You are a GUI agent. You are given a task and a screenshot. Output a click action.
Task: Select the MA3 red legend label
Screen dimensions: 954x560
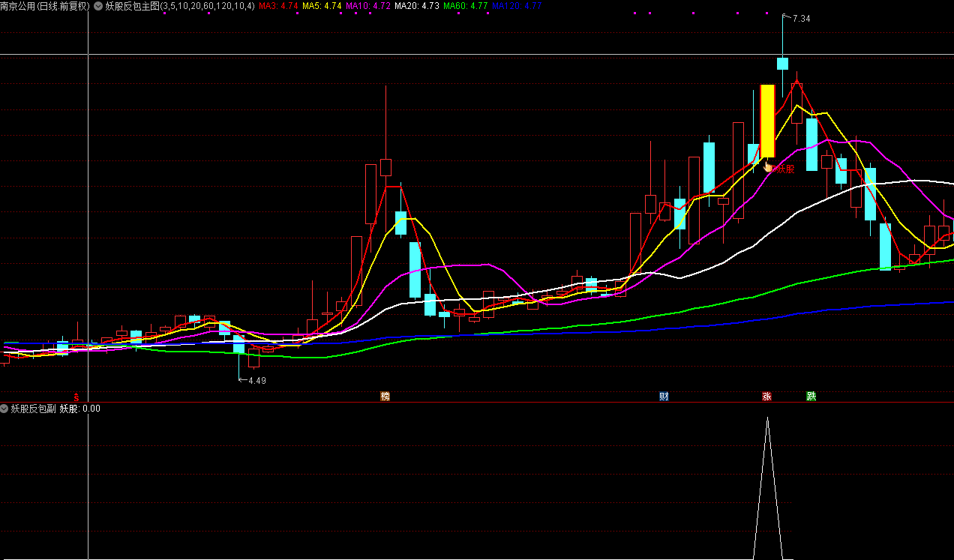278,6
